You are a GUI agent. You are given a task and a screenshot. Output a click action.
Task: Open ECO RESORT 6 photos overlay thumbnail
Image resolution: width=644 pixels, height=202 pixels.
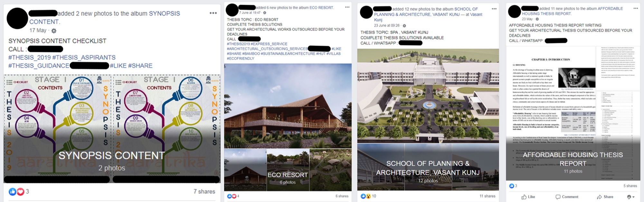[288, 170]
